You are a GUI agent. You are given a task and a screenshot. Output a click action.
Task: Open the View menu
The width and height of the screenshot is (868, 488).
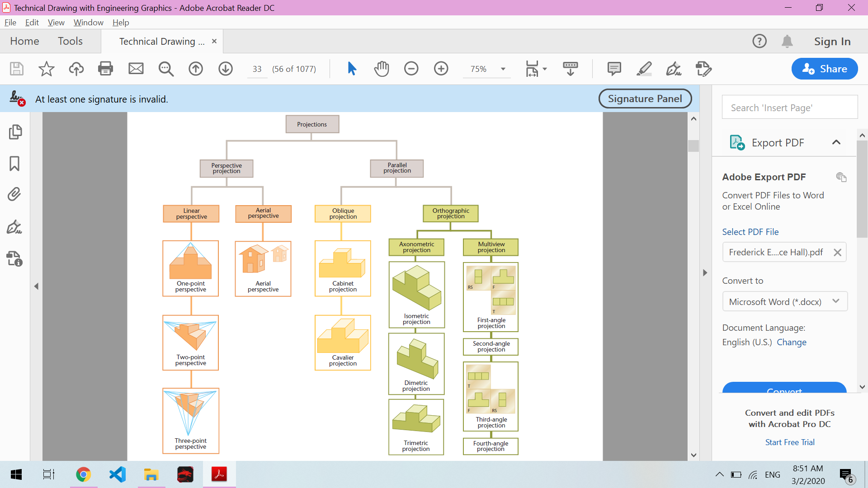56,22
